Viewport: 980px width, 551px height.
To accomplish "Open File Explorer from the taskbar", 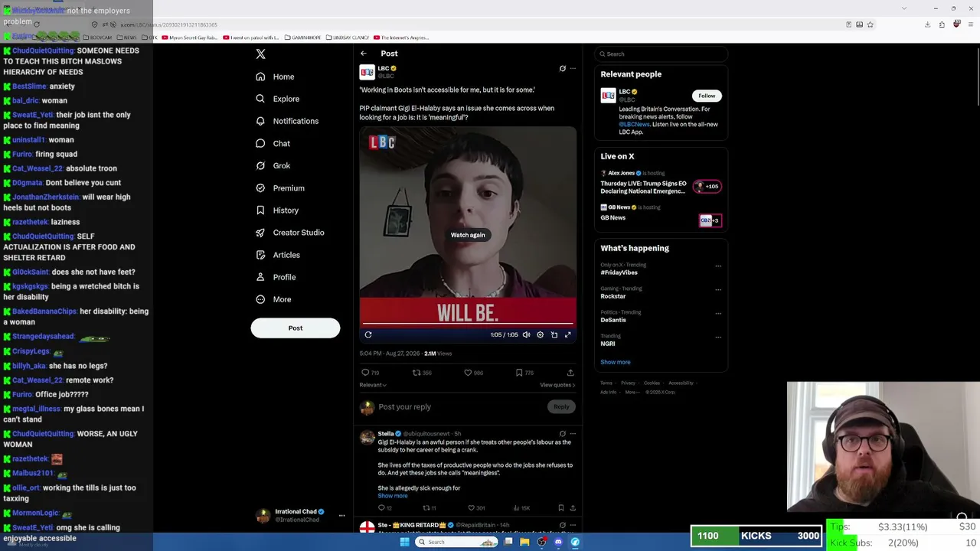I will click(524, 542).
